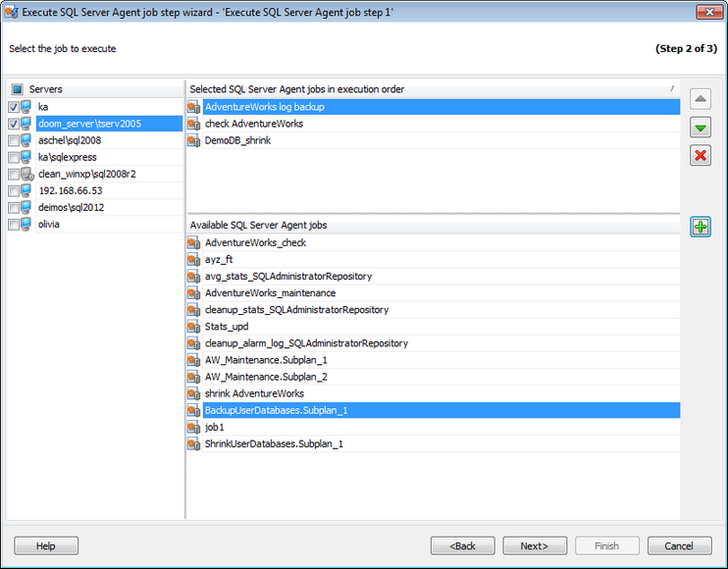
Task: Click the job icon beside shrink AdventureWorks
Action: click(194, 393)
